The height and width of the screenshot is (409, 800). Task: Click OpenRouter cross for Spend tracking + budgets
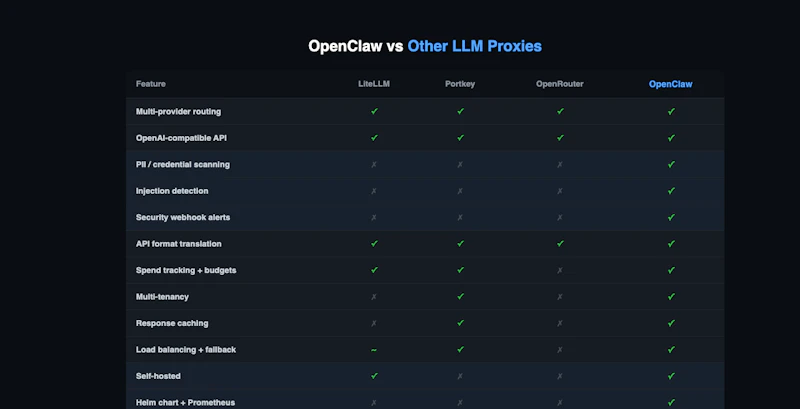click(560, 270)
